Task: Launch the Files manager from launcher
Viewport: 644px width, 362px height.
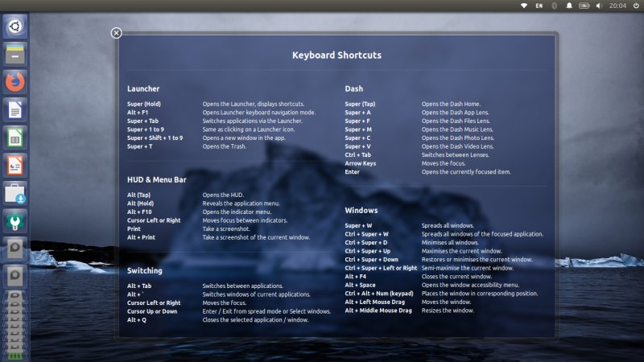Action: click(x=15, y=54)
